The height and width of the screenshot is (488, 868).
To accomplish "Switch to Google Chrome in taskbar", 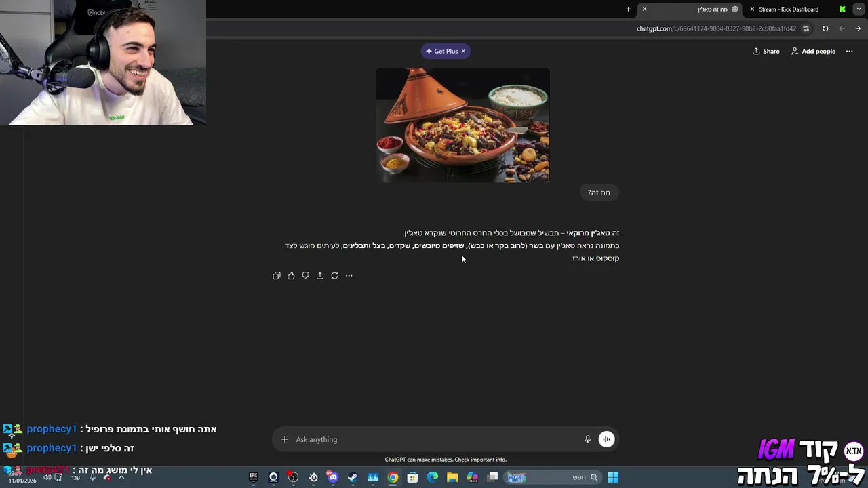I will coord(393,477).
